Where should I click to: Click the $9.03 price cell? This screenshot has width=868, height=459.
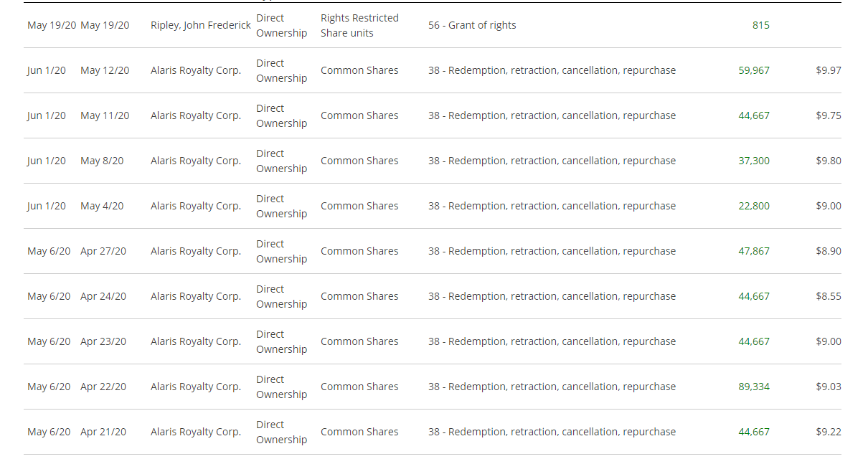tap(829, 387)
